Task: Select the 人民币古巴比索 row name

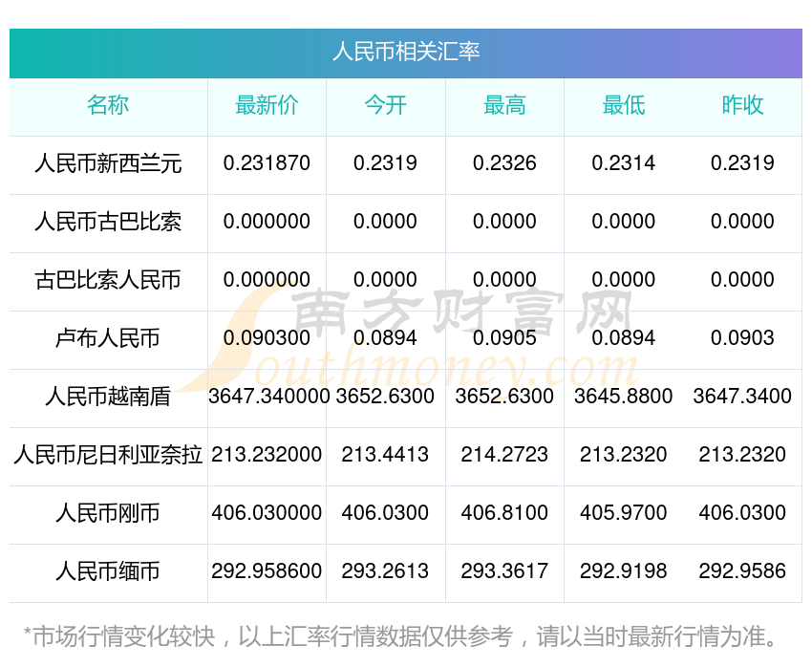Action: coord(108,222)
